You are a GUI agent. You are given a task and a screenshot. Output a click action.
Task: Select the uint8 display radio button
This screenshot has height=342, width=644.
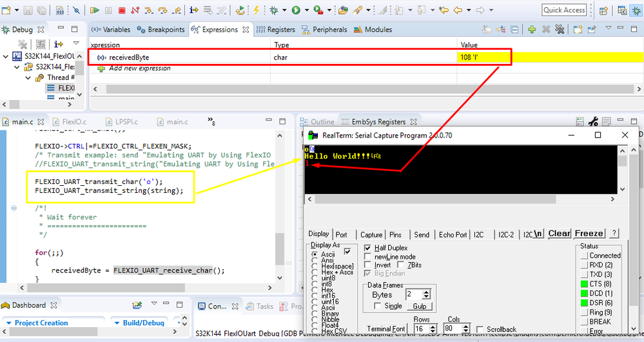[x=315, y=278]
